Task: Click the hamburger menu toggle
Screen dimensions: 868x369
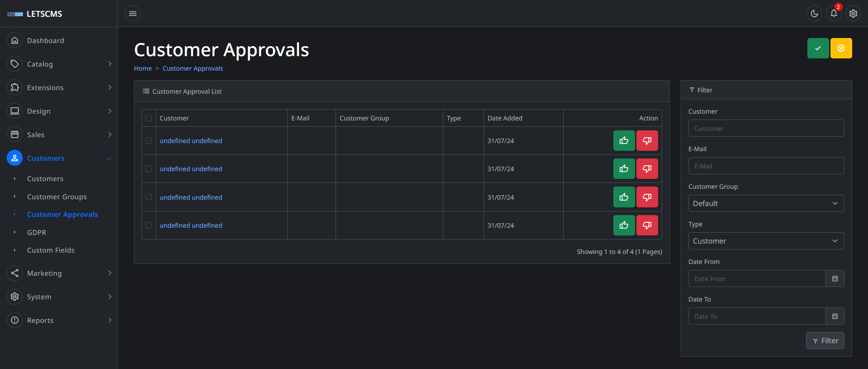Action: coord(133,14)
